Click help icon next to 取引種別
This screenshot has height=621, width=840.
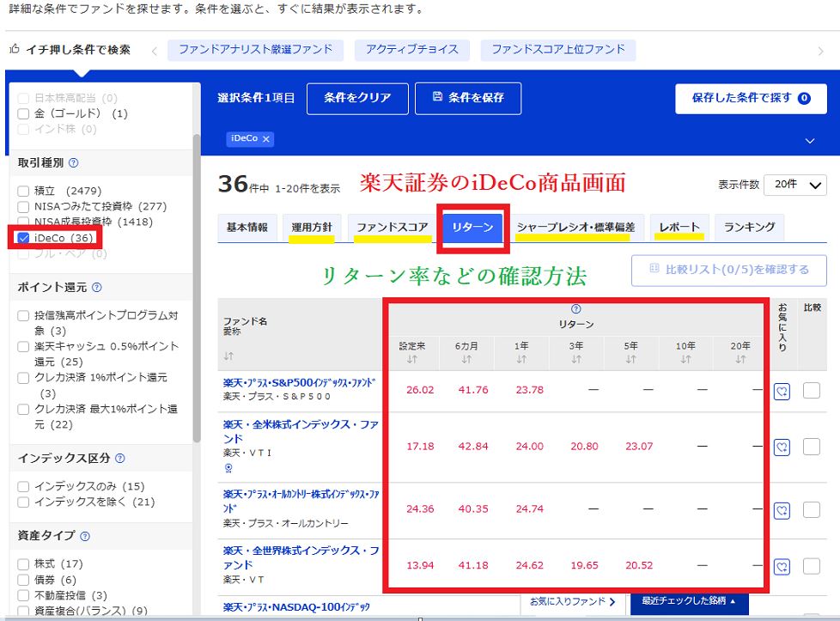(73, 162)
